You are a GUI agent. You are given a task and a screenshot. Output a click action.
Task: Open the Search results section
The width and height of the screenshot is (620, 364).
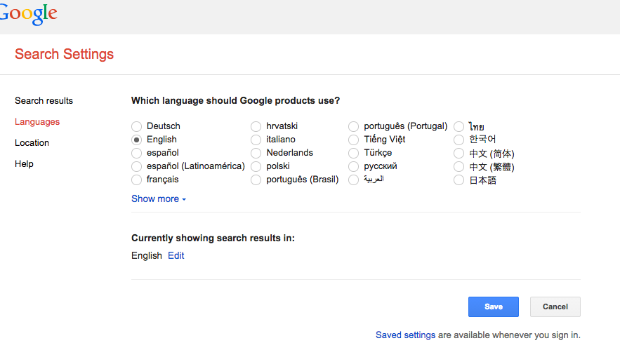(44, 101)
